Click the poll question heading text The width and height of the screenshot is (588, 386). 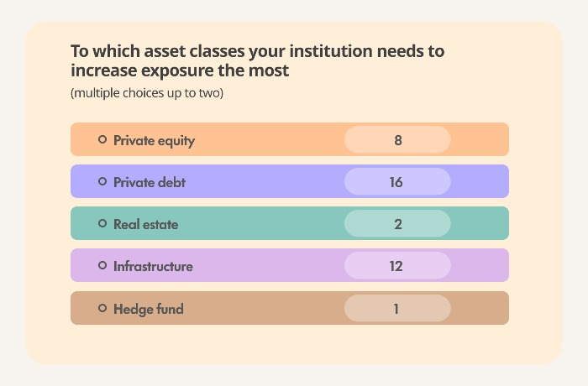click(258, 60)
